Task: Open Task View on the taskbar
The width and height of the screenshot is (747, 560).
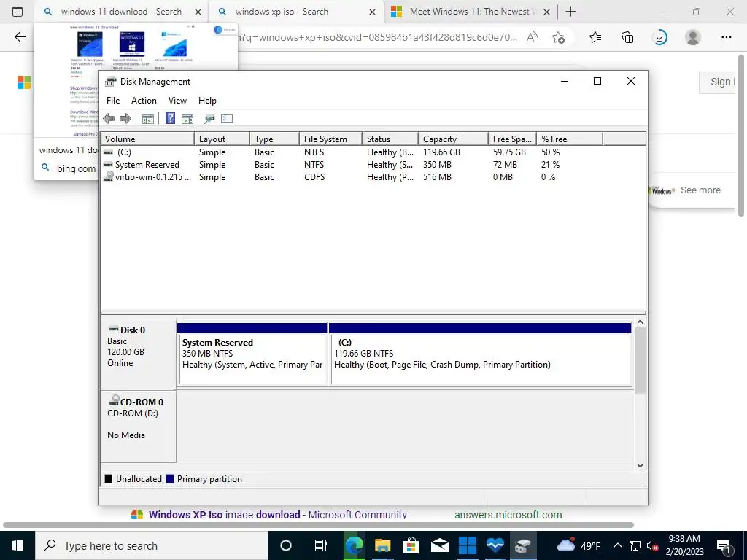Action: coord(321,545)
